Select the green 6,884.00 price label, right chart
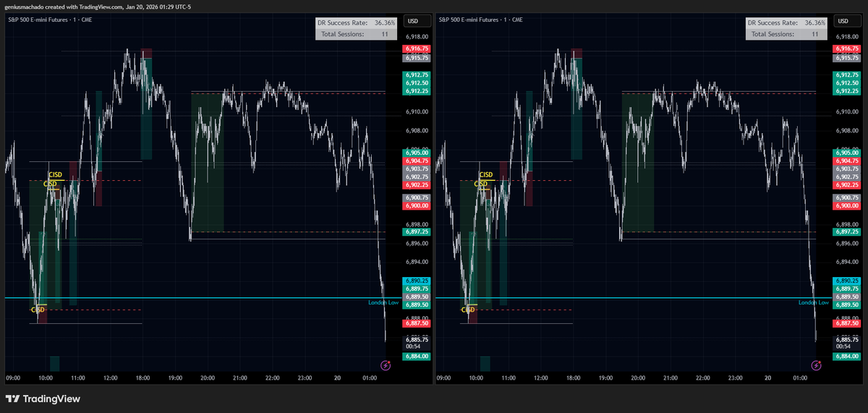 click(847, 357)
